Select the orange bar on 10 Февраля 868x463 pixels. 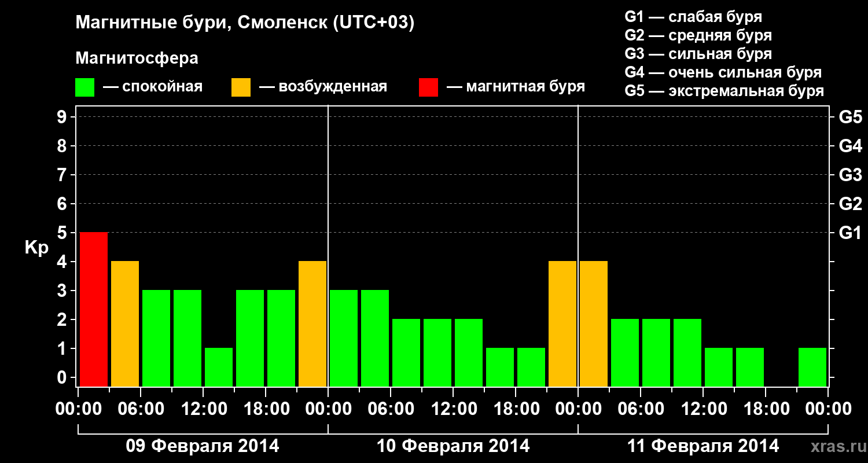[x=562, y=324]
